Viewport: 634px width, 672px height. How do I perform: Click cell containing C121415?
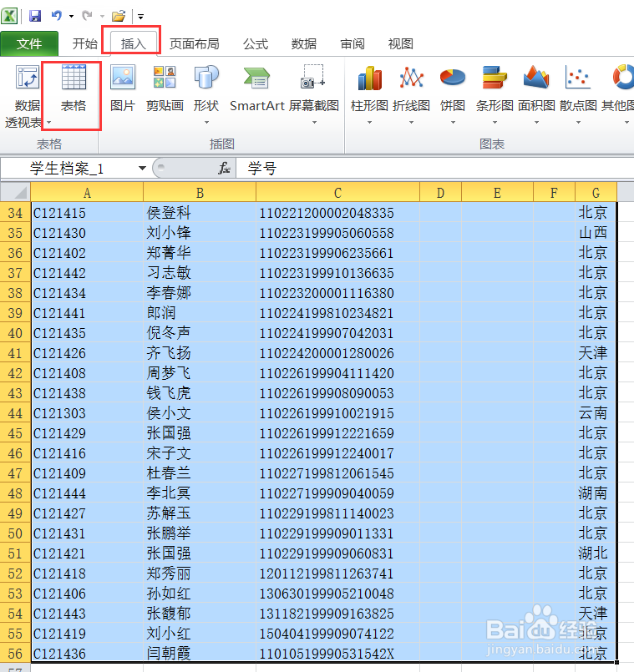tap(87, 213)
